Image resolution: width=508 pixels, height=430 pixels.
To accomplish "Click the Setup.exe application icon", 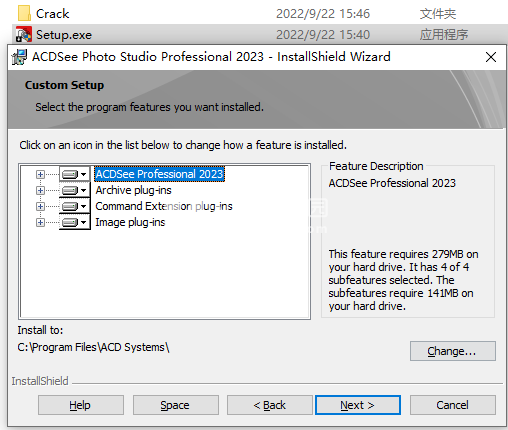I will tap(24, 34).
